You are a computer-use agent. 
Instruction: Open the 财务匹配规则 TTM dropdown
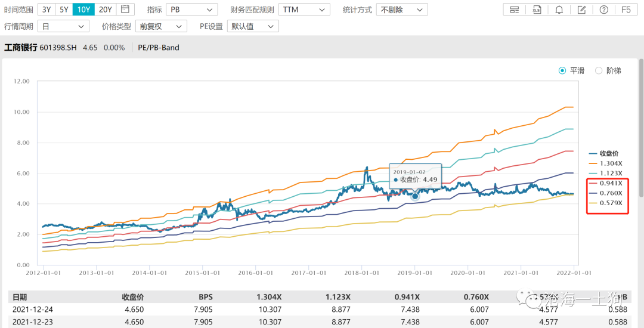pyautogui.click(x=304, y=9)
